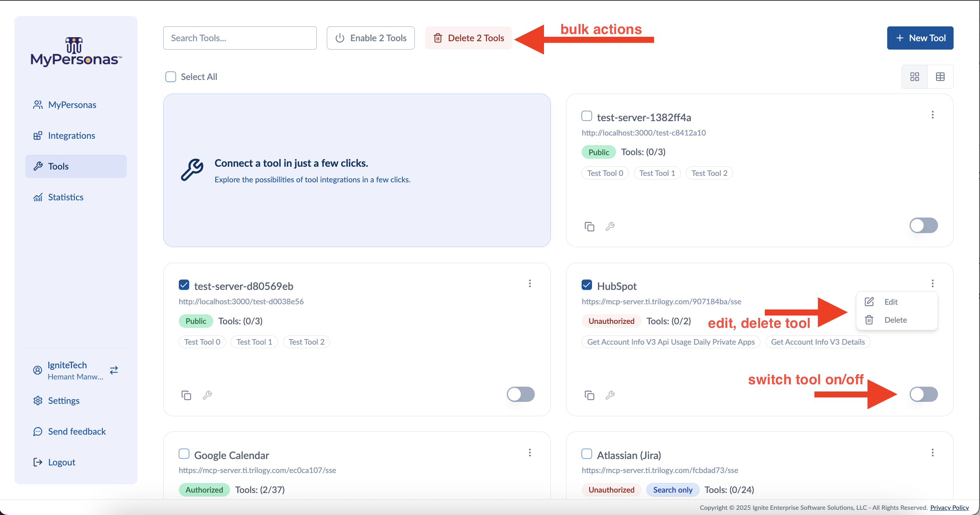
Task: Switch organization via swap arrows icon
Action: pos(114,370)
